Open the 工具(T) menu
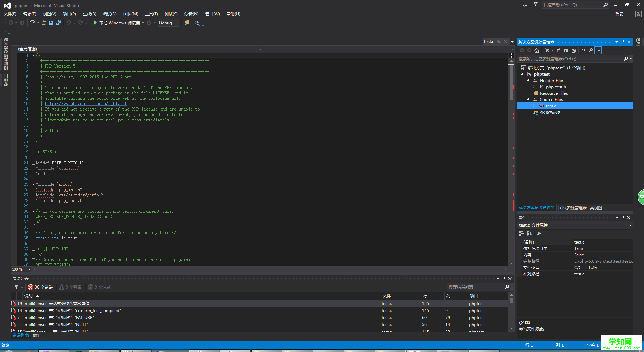Screen dimensions: 644x352 (151, 14)
